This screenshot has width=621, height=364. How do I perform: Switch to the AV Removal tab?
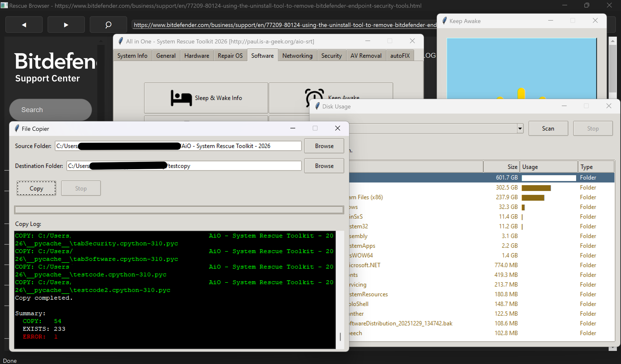366,56
